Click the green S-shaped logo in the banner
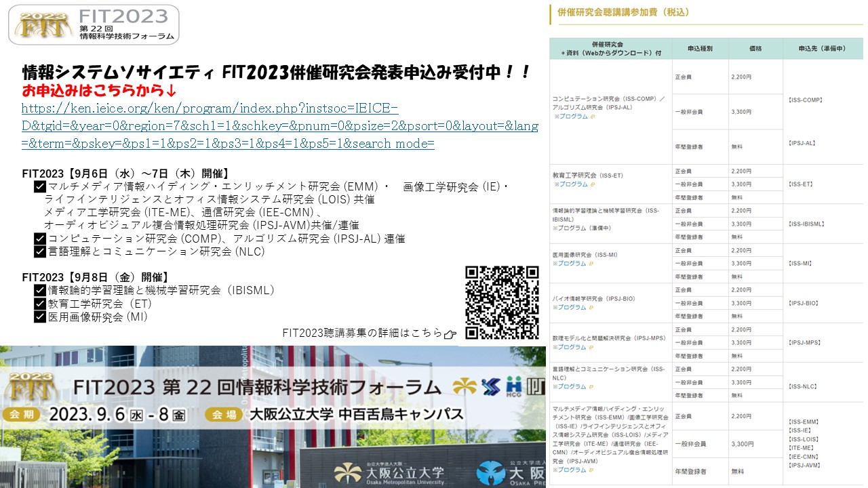 [x=490, y=388]
